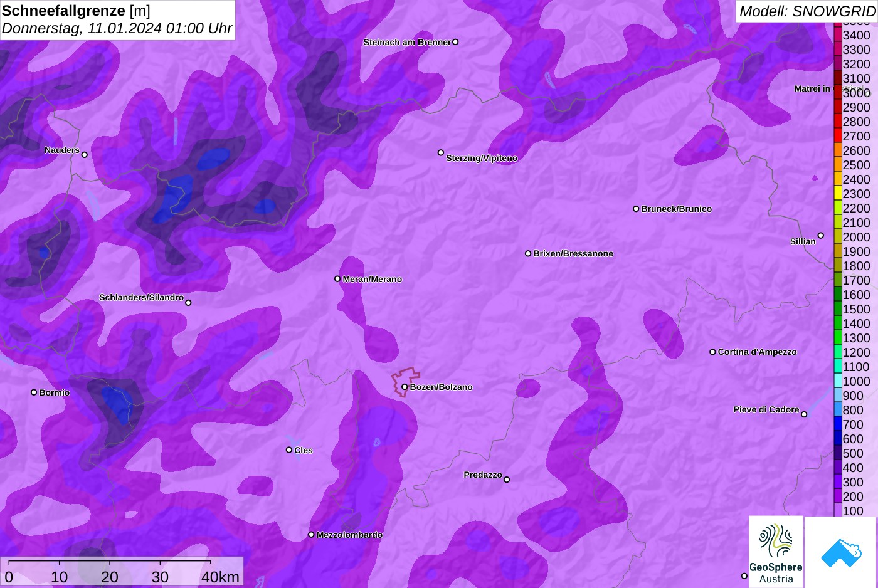Click the 500 legend value

pos(853,453)
